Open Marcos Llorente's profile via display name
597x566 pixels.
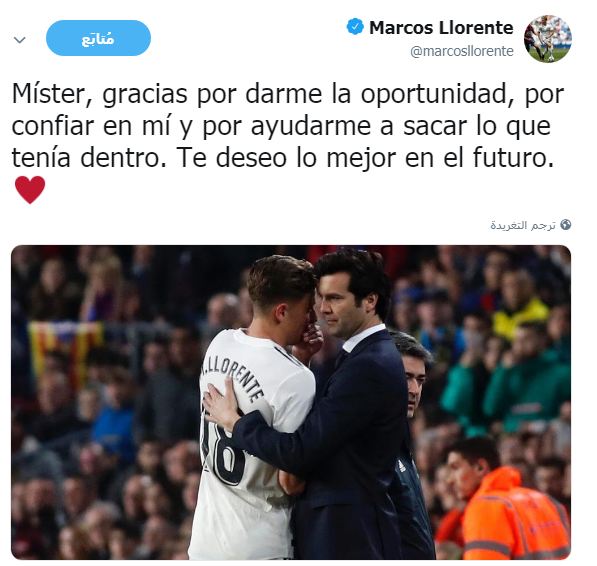[x=441, y=27]
